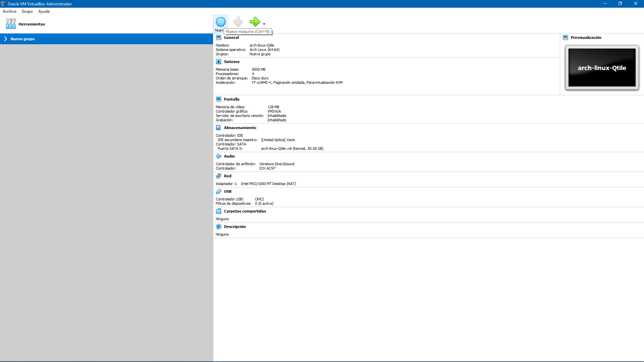The height and width of the screenshot is (362, 644).
Task: Open dropdown arrow beside start button
Action: pos(264,24)
